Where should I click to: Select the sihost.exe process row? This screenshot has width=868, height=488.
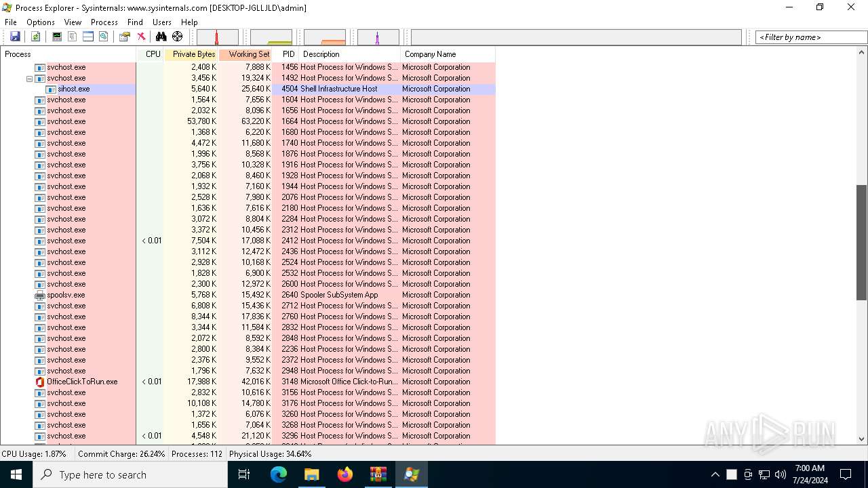coord(248,89)
